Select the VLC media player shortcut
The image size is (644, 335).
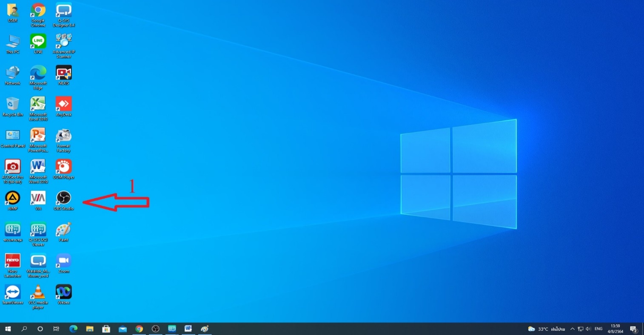38,298
